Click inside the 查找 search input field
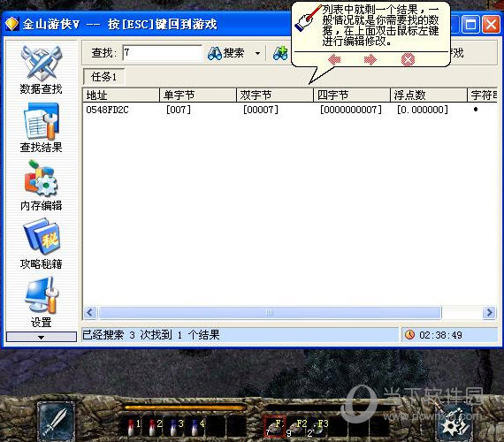 click(163, 53)
